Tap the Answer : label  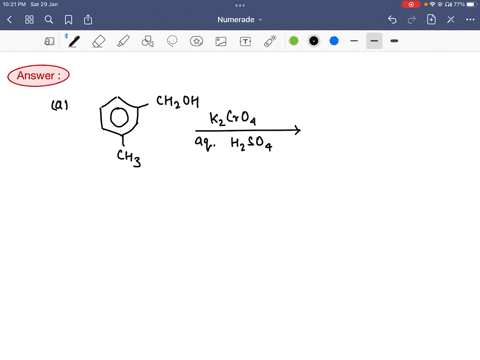39,76
